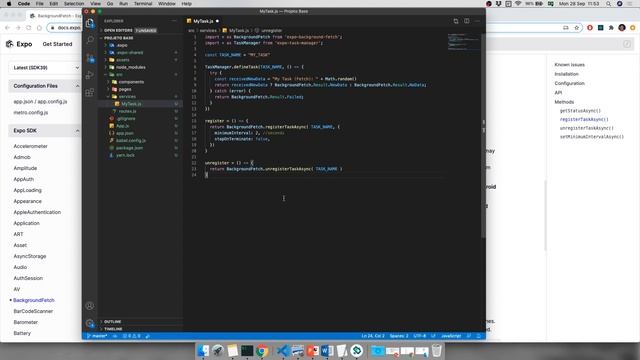Open the File menu

click(40, 4)
